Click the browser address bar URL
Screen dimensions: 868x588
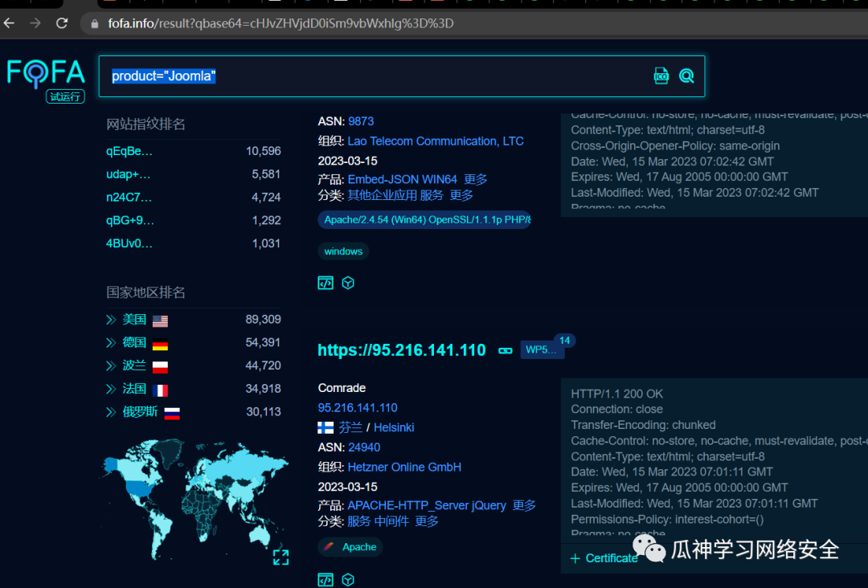(281, 23)
